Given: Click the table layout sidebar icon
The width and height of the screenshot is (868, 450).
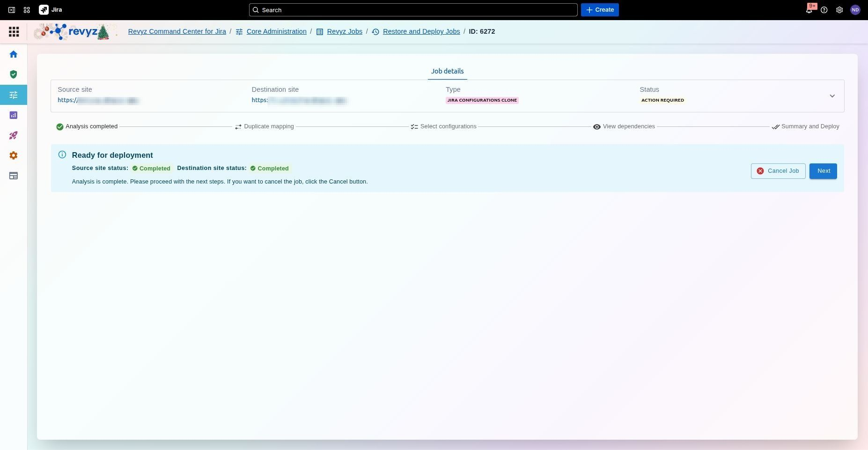Looking at the screenshot, I should coord(14,176).
